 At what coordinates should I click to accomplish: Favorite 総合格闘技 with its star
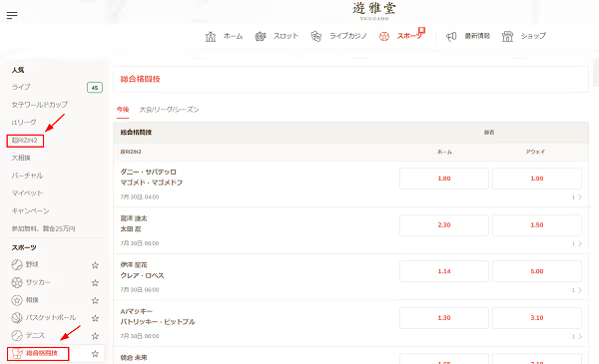(x=95, y=354)
